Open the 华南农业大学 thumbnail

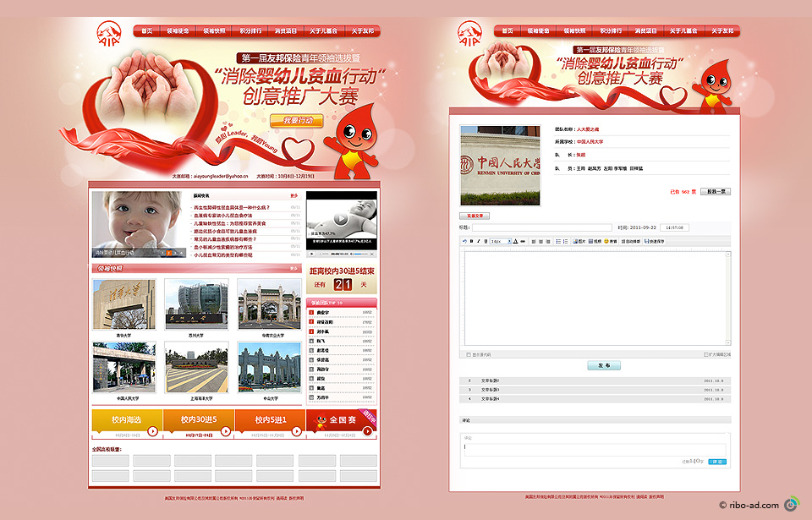[x=269, y=304]
